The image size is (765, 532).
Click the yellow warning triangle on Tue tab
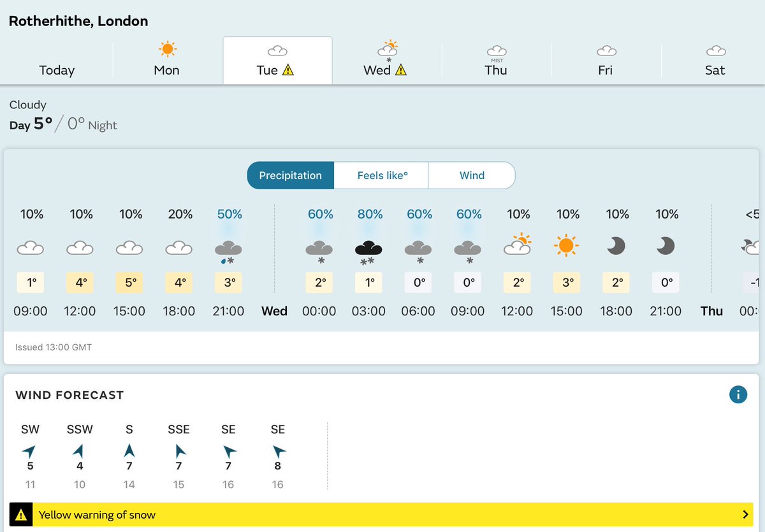(288, 70)
